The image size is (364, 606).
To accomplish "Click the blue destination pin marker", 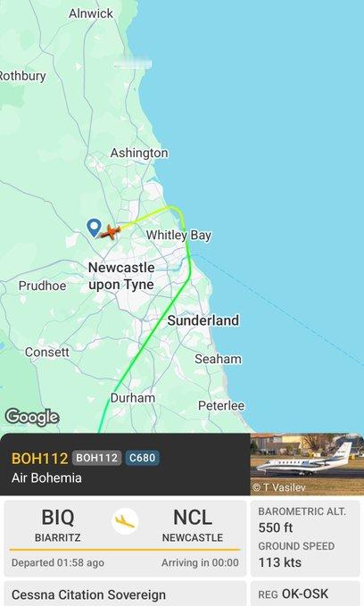I will click(x=94, y=228).
